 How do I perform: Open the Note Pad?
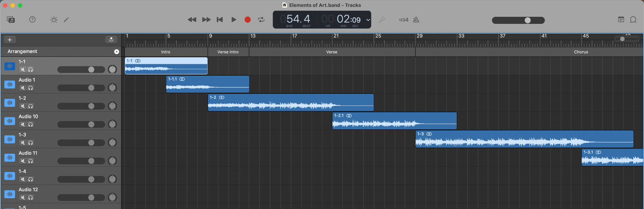(621, 20)
